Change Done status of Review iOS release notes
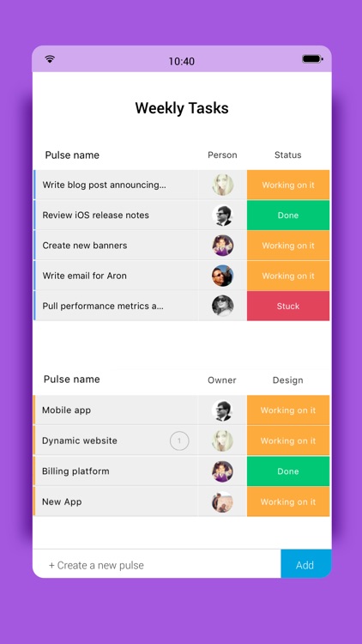This screenshot has height=644, width=362. (288, 216)
